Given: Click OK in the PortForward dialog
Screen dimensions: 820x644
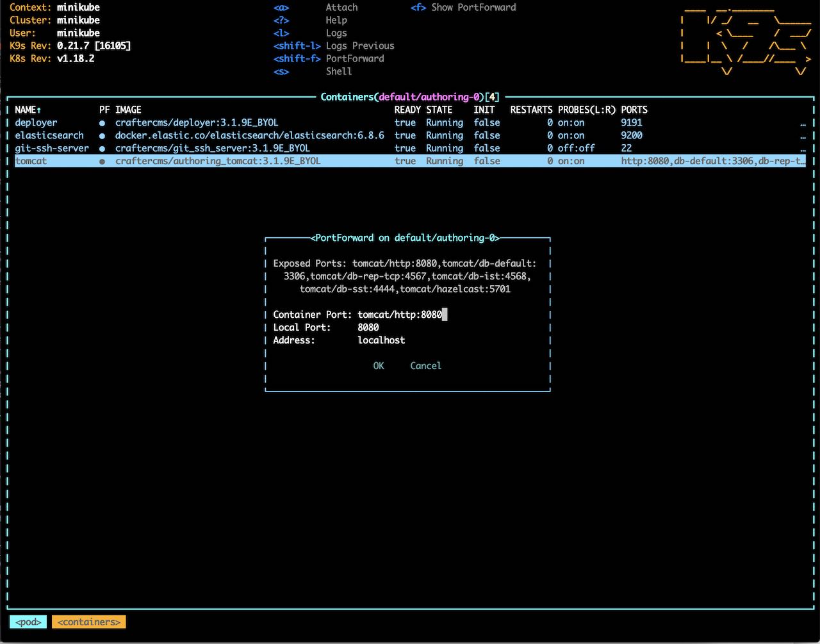Looking at the screenshot, I should click(379, 366).
